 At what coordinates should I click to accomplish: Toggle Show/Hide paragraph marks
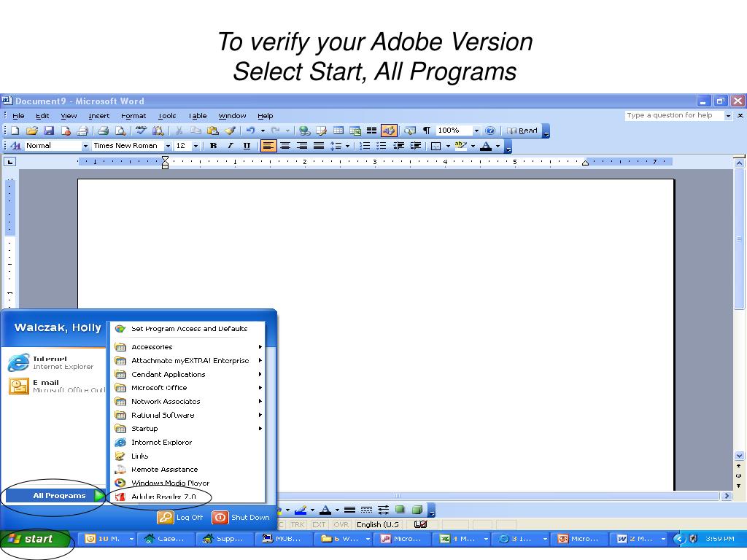426,131
